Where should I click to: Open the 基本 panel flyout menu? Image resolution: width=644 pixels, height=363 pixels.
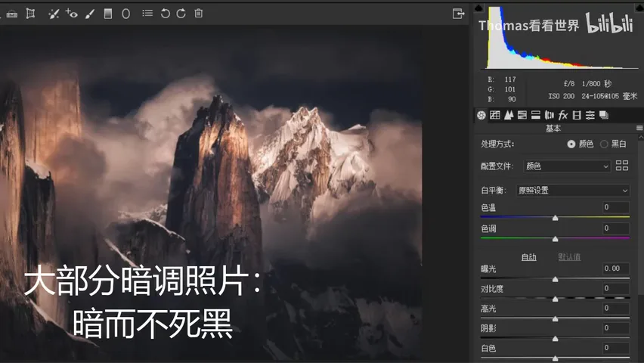click(639, 129)
